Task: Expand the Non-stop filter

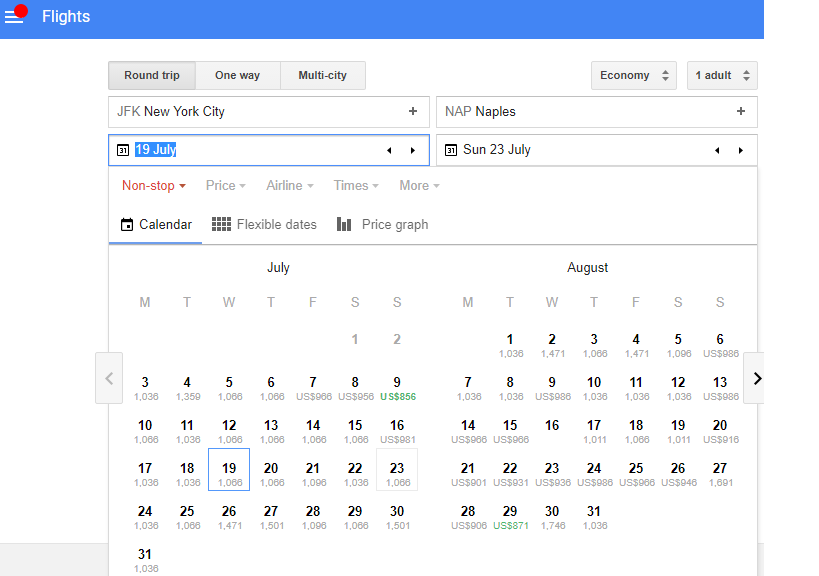Action: pyautogui.click(x=153, y=186)
